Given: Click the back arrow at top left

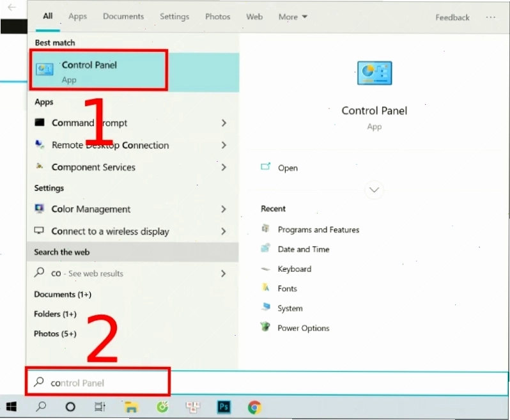Looking at the screenshot, I should [12, 7].
